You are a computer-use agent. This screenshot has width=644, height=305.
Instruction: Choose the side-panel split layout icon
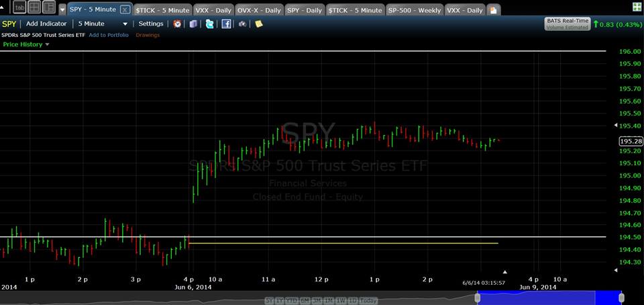point(48,7)
